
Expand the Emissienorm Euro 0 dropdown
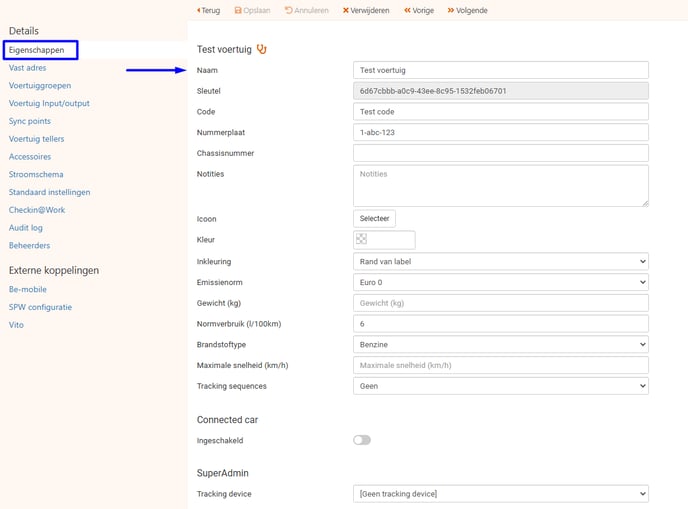[x=500, y=282]
